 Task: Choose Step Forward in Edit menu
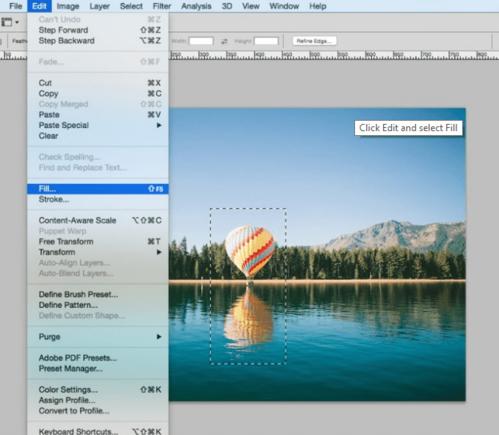98,30
